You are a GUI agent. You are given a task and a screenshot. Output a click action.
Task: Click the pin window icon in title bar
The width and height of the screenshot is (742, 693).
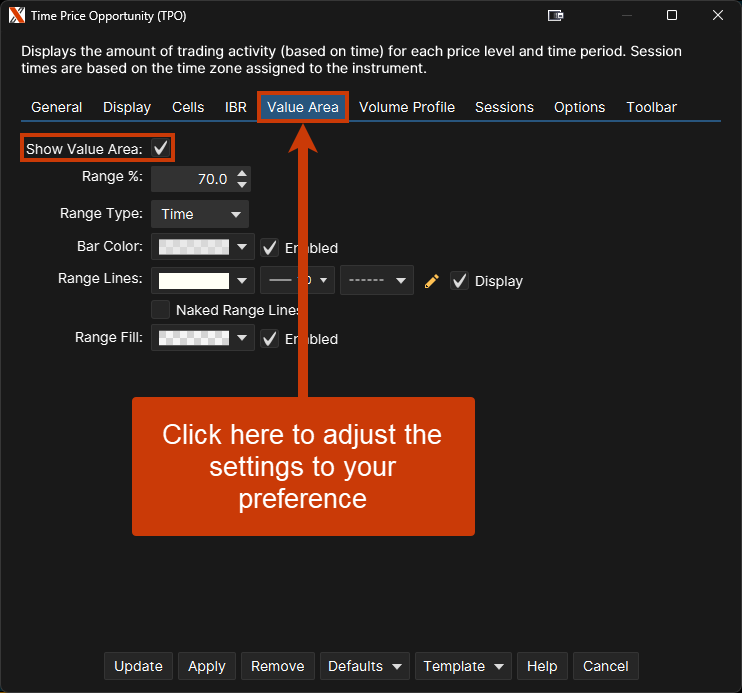[556, 15]
